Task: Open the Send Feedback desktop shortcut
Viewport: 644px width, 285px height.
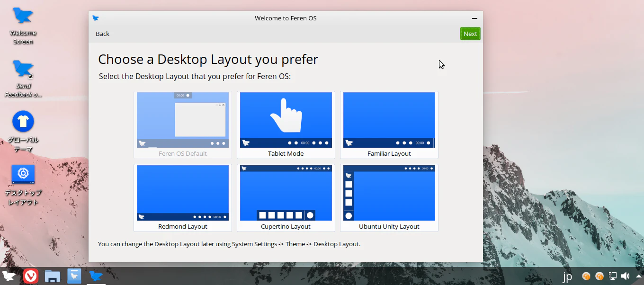Action: point(23,79)
